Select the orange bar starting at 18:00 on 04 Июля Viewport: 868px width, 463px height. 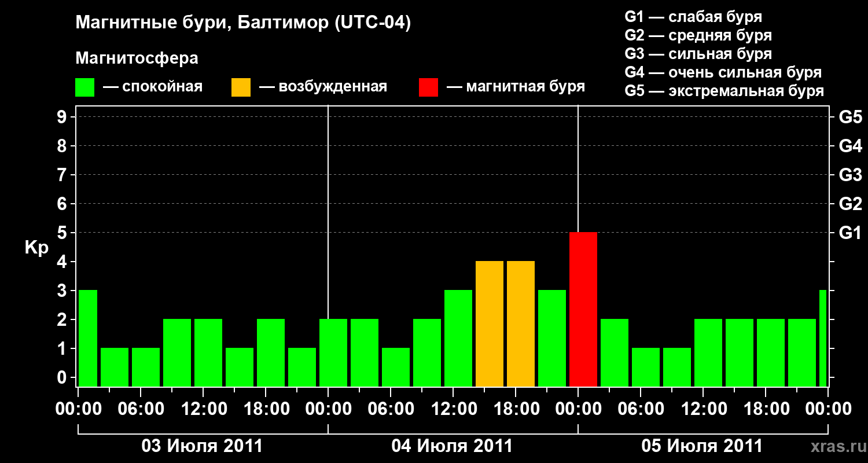pyautogui.click(x=521, y=324)
